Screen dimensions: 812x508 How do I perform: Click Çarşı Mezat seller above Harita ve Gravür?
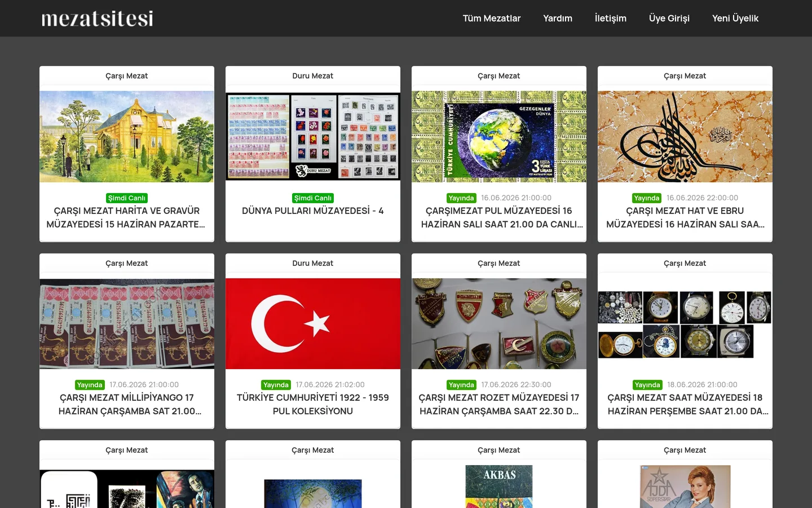tap(127, 76)
